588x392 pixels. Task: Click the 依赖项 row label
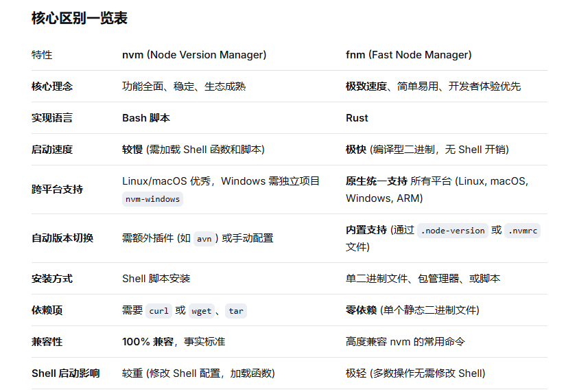pos(47,310)
